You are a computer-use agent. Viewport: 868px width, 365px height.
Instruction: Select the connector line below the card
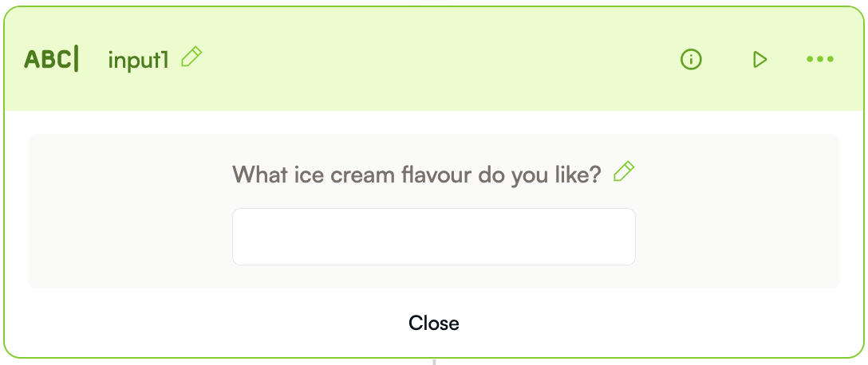pos(434,361)
